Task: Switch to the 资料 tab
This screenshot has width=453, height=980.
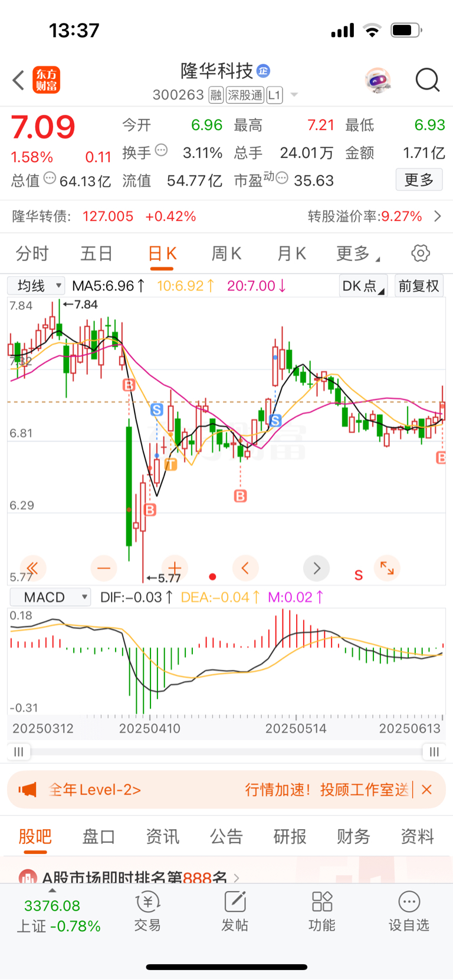Action: (x=417, y=836)
